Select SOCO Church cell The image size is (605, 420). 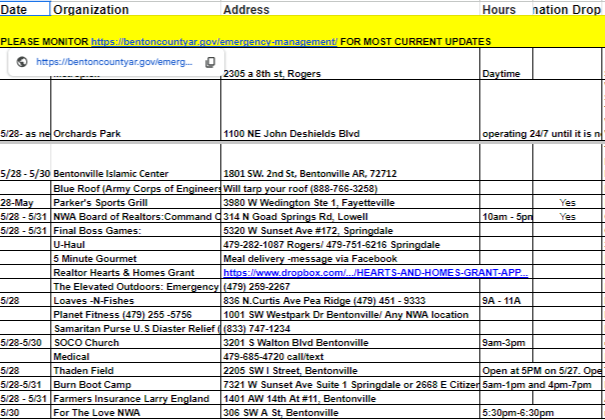pyautogui.click(x=136, y=342)
